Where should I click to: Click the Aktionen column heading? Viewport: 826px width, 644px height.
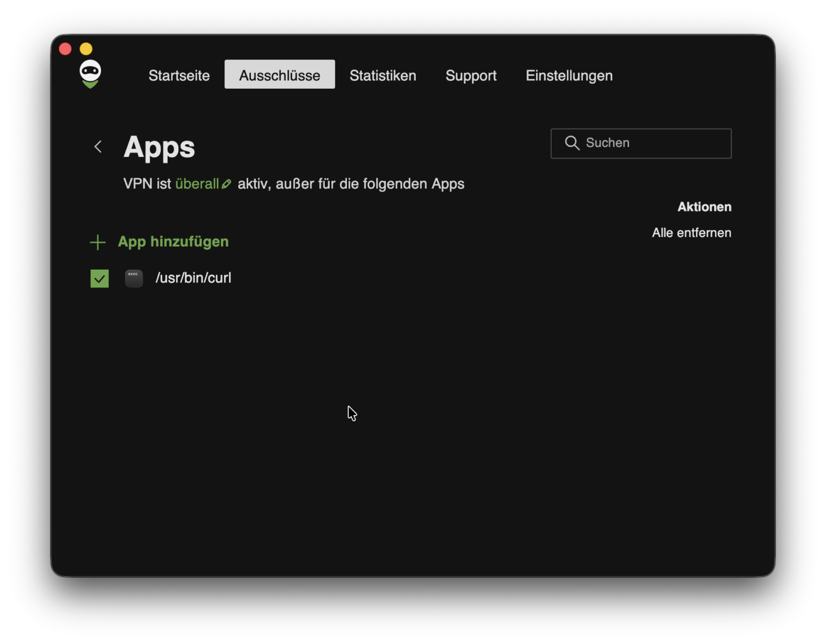704,207
